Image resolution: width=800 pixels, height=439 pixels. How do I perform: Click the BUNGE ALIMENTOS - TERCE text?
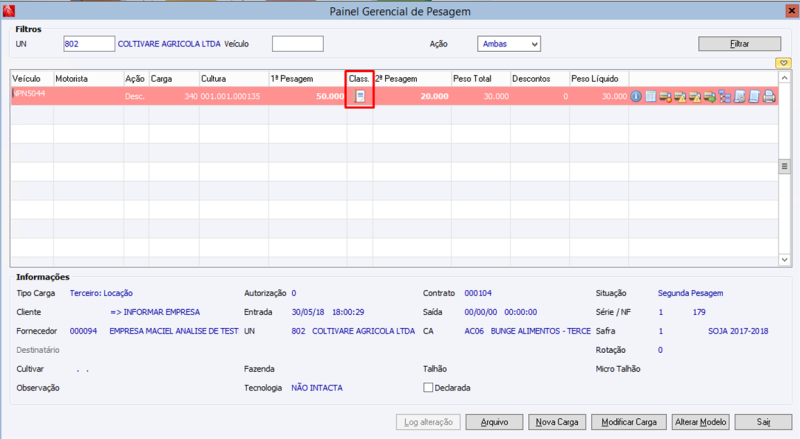tap(541, 331)
